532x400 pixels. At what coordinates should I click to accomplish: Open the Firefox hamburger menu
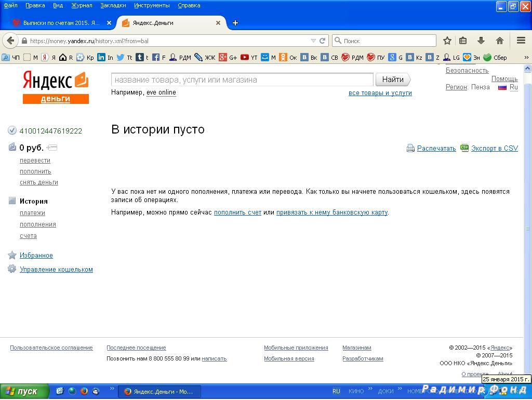[521, 41]
